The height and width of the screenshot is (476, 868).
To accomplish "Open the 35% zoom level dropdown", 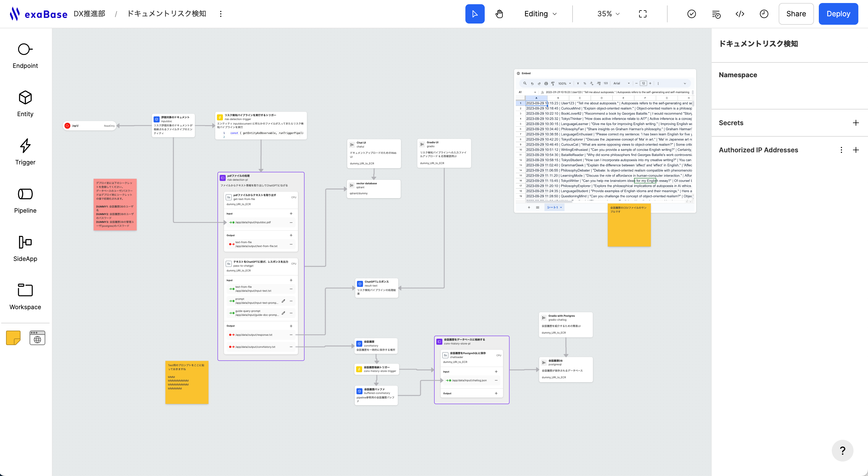I will point(608,14).
